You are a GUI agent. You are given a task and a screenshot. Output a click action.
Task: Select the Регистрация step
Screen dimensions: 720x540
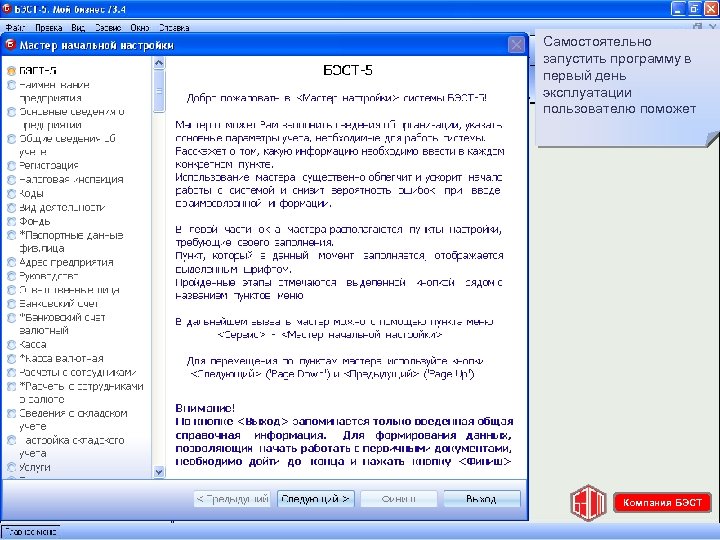[x=43, y=165]
